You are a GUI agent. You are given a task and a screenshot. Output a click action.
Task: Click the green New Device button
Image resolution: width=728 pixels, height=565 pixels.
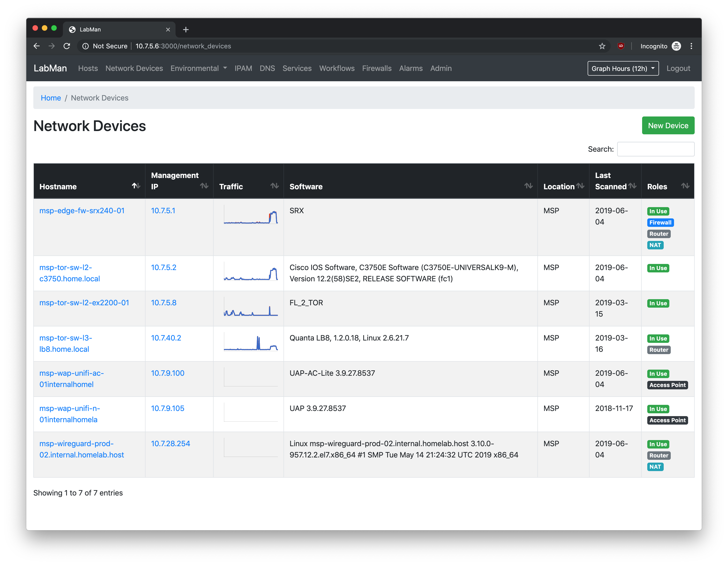(x=668, y=125)
